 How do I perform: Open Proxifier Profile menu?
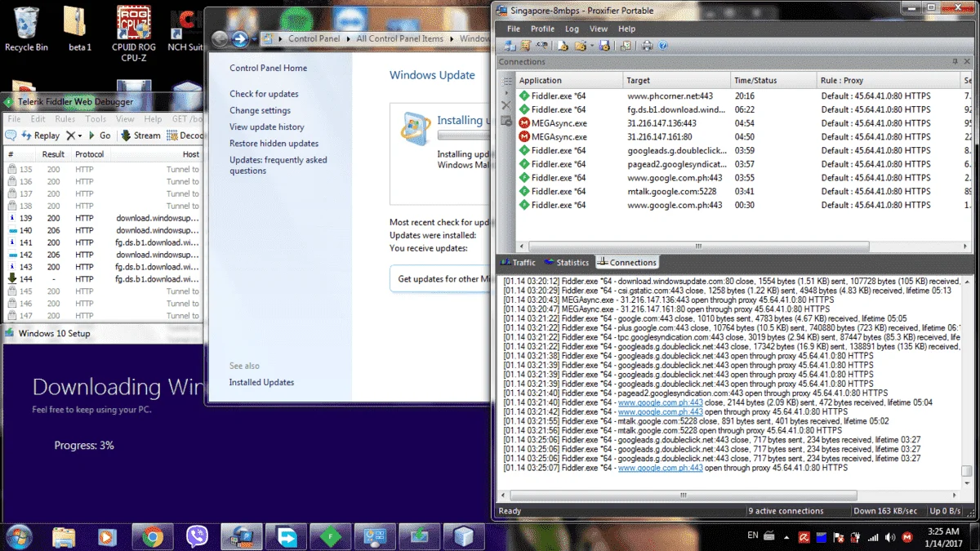(x=543, y=29)
